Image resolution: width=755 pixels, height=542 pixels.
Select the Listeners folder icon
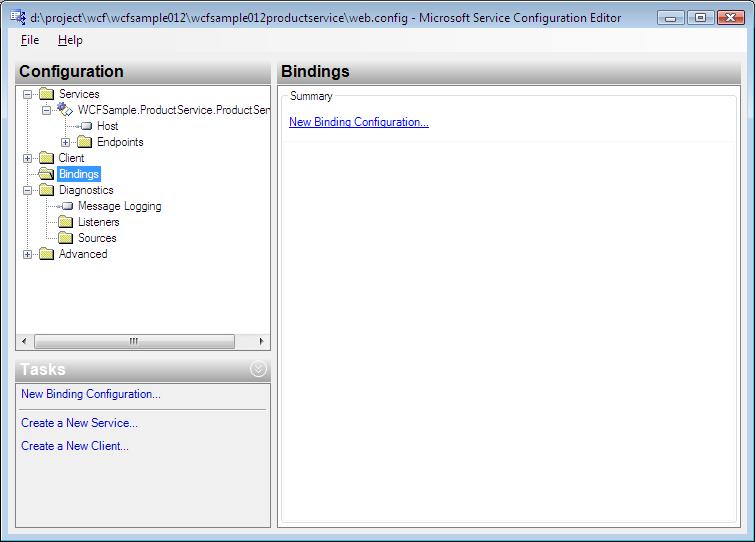pos(66,222)
